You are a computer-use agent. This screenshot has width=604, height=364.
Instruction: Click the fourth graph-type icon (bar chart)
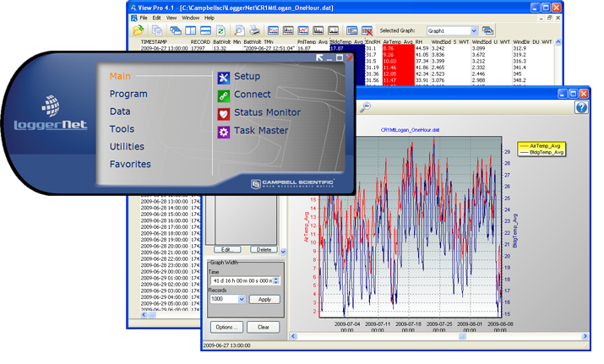[x=318, y=30]
